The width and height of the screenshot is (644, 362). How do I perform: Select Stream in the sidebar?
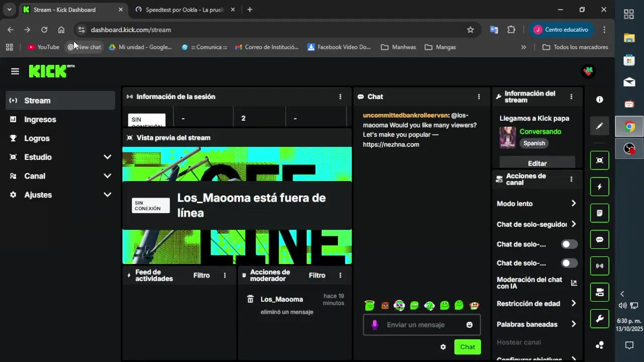click(60, 101)
